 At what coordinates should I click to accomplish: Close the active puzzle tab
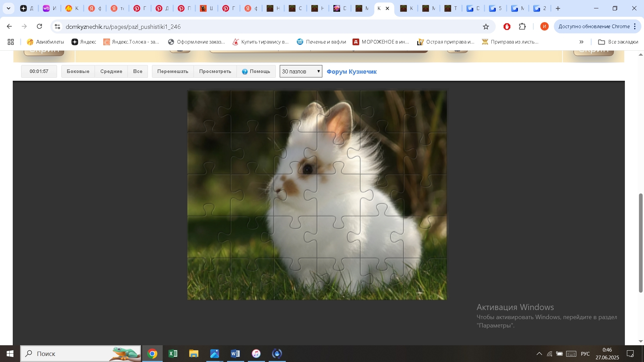pos(387,8)
